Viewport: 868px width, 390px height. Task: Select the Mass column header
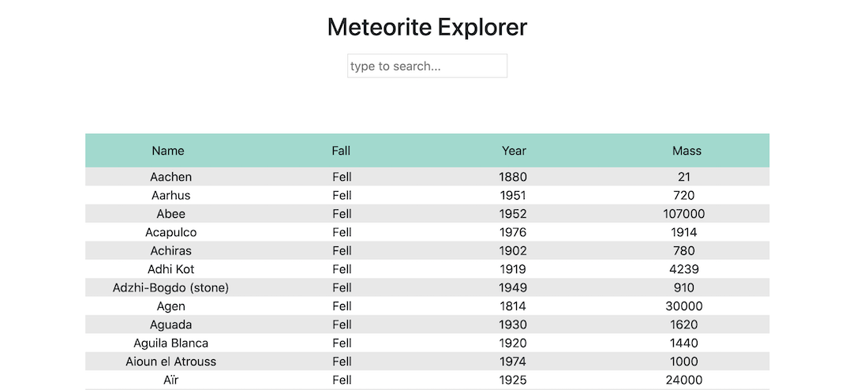click(x=687, y=151)
